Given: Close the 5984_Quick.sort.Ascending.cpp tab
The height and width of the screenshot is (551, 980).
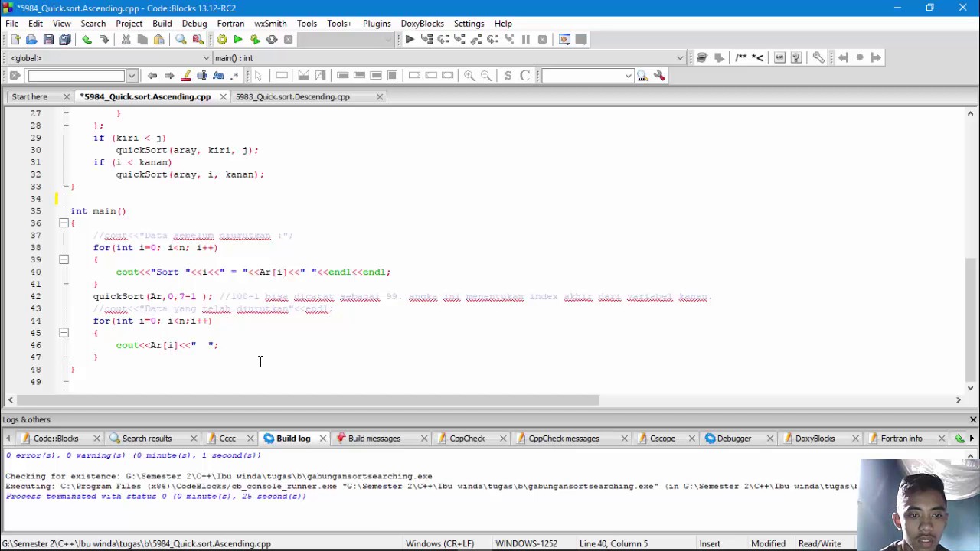Looking at the screenshot, I should click(223, 96).
